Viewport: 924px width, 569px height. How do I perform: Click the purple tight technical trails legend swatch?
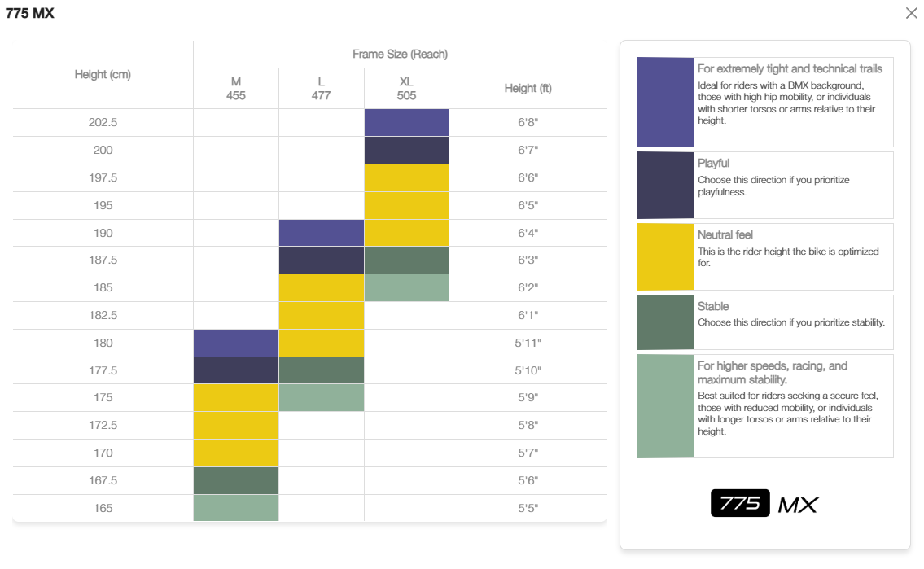pos(665,102)
